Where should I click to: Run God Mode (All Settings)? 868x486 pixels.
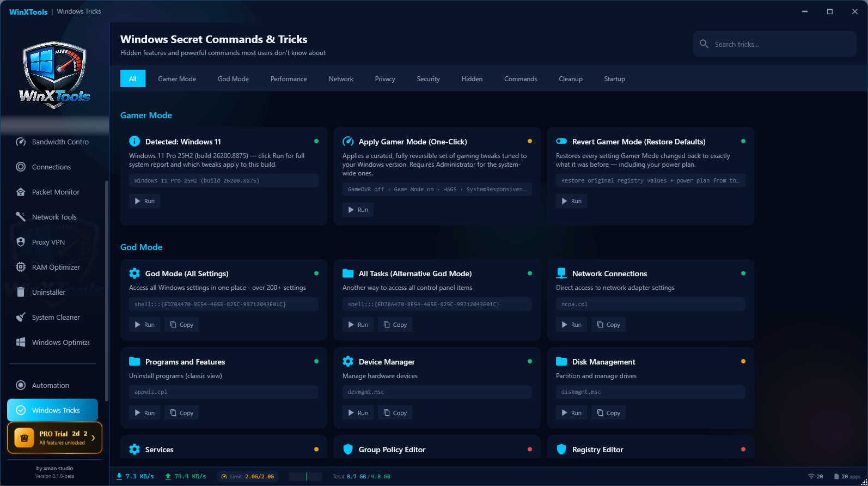(145, 325)
